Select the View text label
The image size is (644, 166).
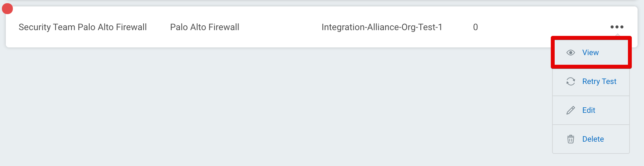590,53
